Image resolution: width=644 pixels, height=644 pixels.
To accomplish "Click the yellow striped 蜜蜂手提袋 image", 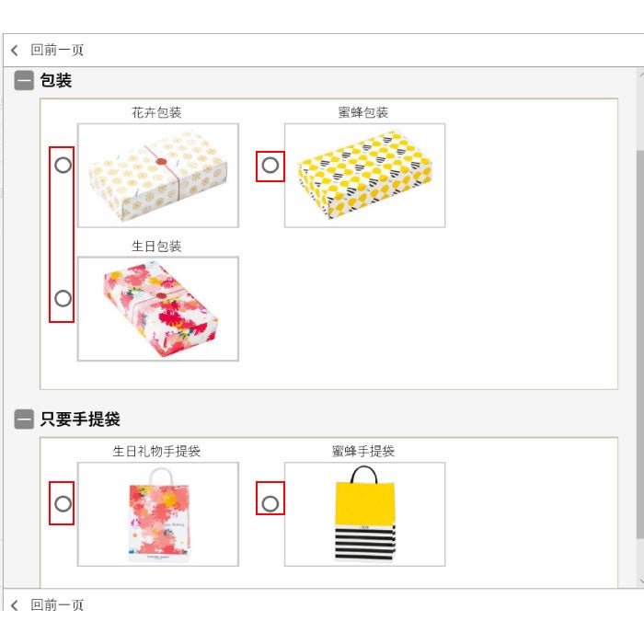I will click(364, 514).
